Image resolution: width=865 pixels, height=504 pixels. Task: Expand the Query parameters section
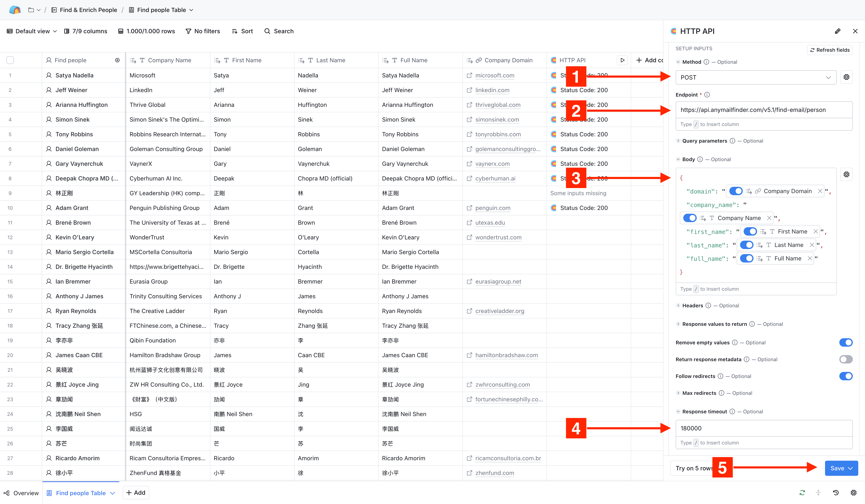click(x=678, y=141)
